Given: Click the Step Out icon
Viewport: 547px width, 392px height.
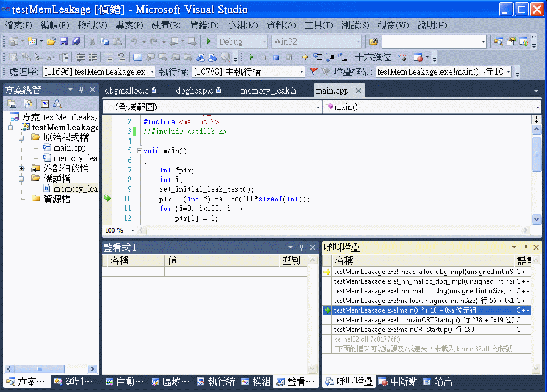Looking at the screenshot, I should coord(343,57).
